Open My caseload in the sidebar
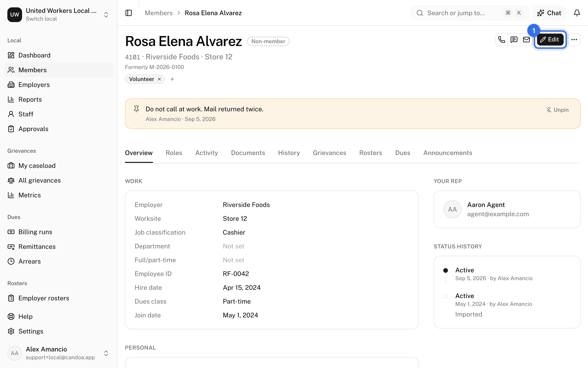 pos(59,166)
